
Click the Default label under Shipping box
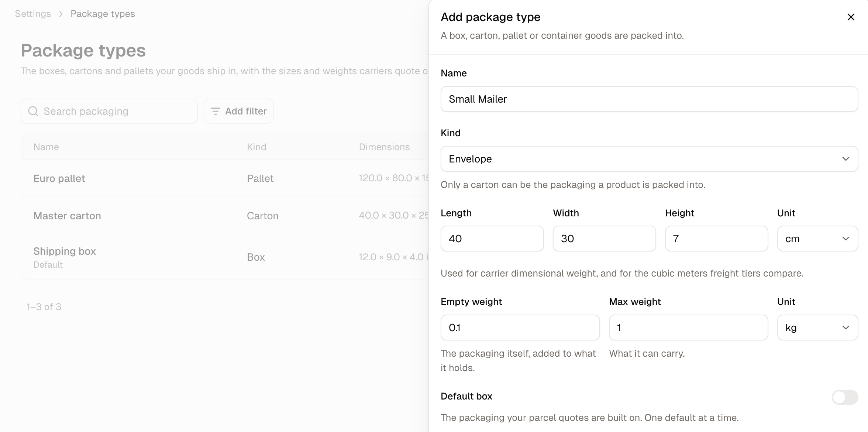click(48, 265)
